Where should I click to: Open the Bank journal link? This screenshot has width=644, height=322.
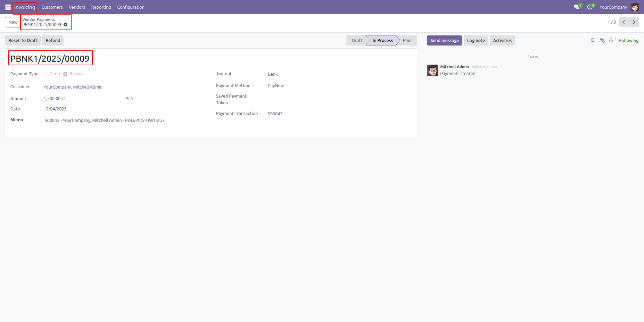tap(273, 74)
